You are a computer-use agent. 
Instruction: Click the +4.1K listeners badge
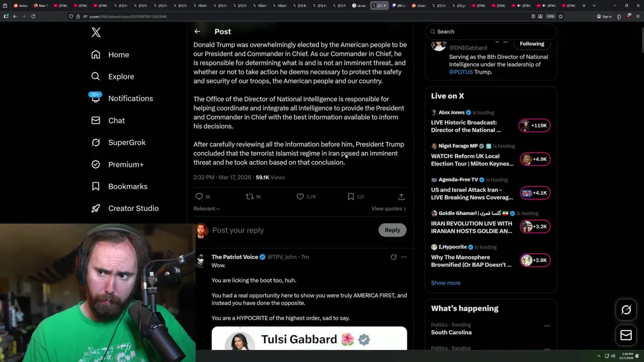[535, 193]
